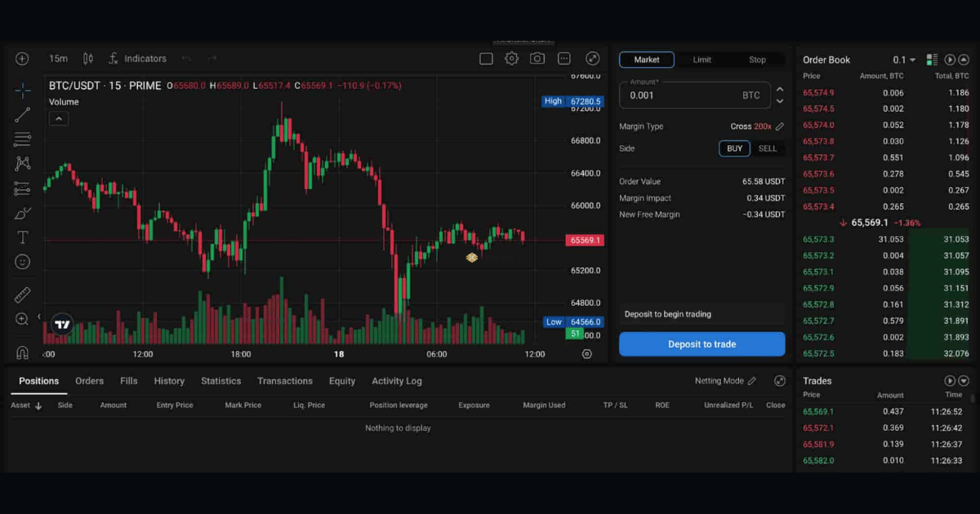
Task: Sort positions by Asset column arrow
Action: [x=38, y=405]
